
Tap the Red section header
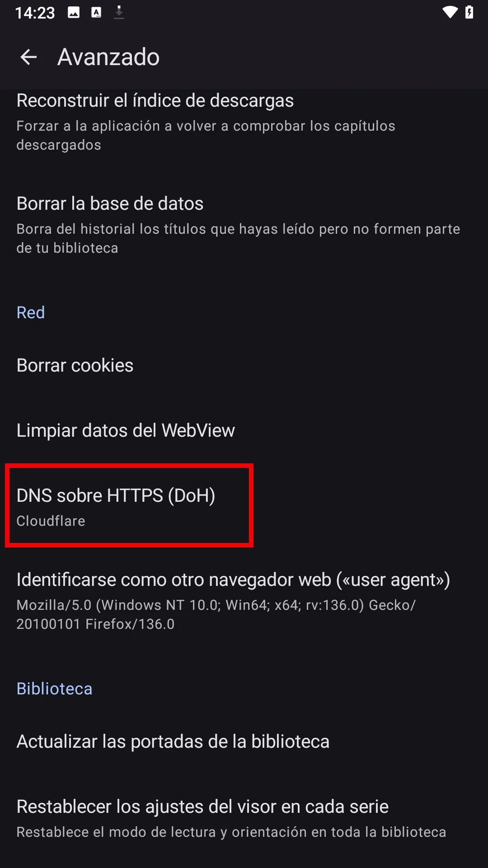click(x=31, y=312)
